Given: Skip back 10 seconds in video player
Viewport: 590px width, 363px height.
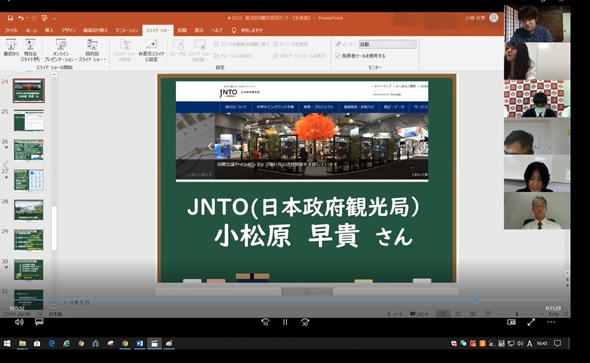Looking at the screenshot, I should [265, 322].
